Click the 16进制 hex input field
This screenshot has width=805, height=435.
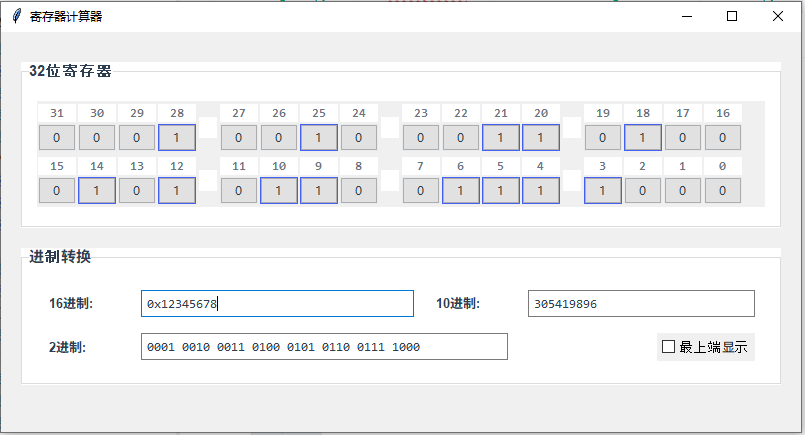[277, 303]
